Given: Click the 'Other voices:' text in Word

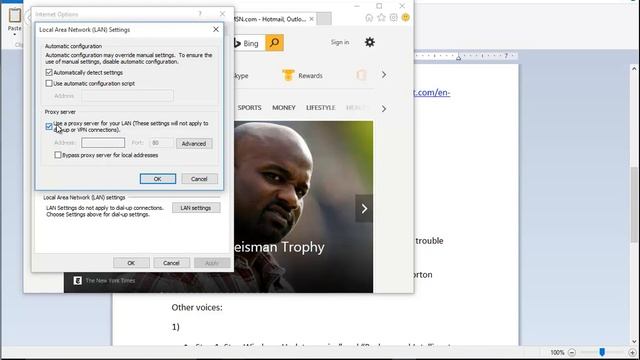Looking at the screenshot, I should (x=197, y=307).
